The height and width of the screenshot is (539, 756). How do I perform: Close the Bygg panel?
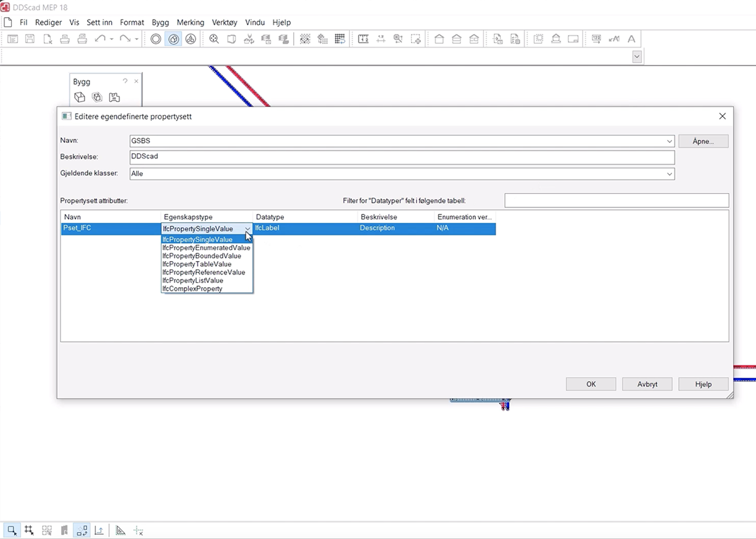click(x=136, y=81)
